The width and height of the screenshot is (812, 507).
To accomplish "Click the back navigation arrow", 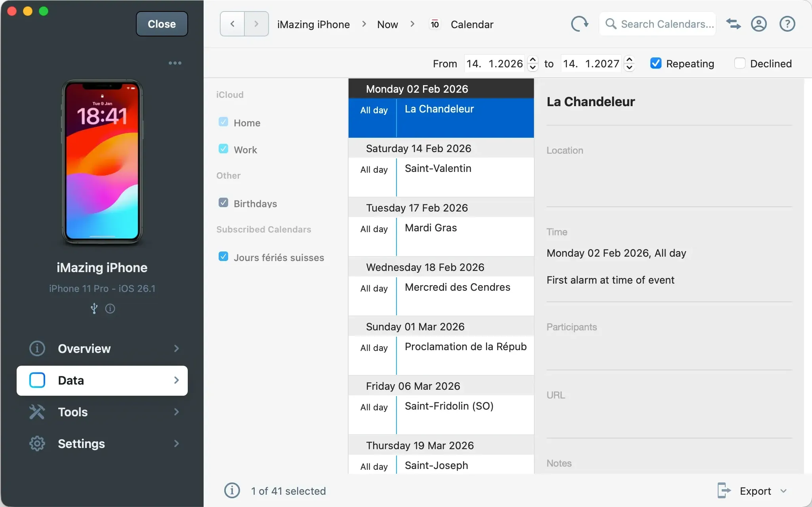I will pos(232,24).
